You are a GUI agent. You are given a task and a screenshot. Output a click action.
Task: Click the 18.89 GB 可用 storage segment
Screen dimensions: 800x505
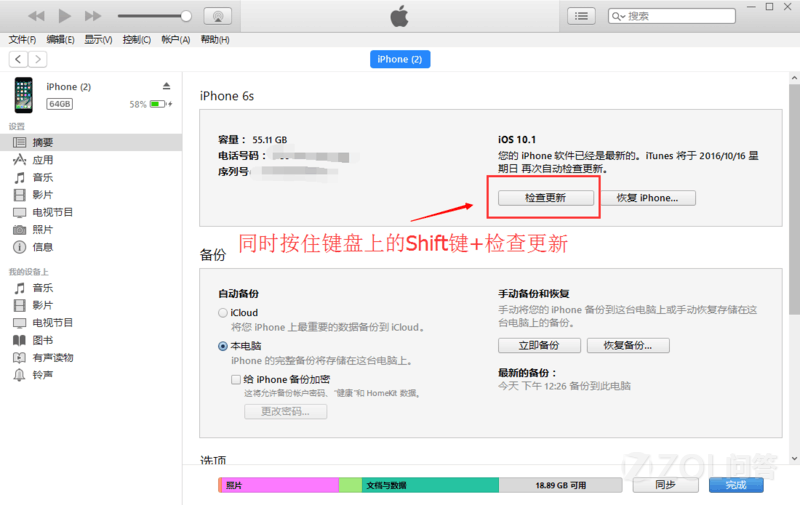(x=560, y=485)
